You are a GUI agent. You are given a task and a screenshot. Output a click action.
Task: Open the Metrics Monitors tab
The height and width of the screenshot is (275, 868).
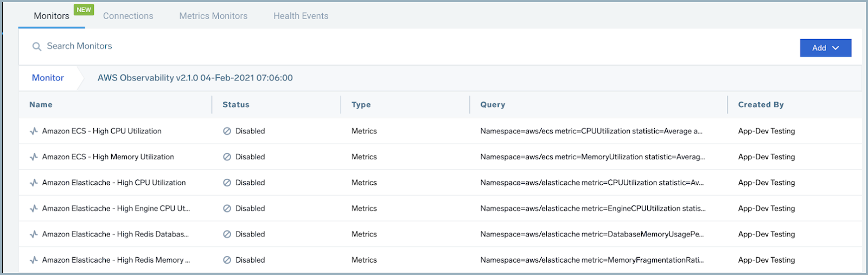pos(213,16)
